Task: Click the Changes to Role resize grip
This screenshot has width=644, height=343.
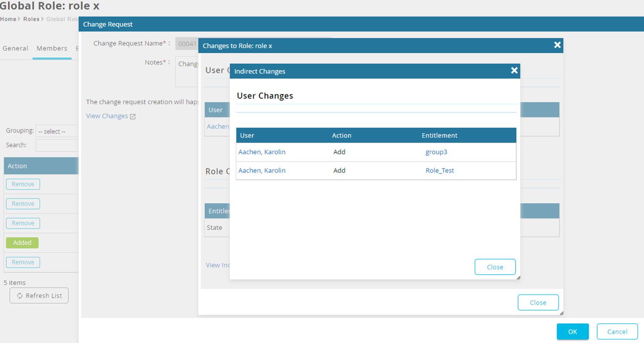Action: [560, 313]
